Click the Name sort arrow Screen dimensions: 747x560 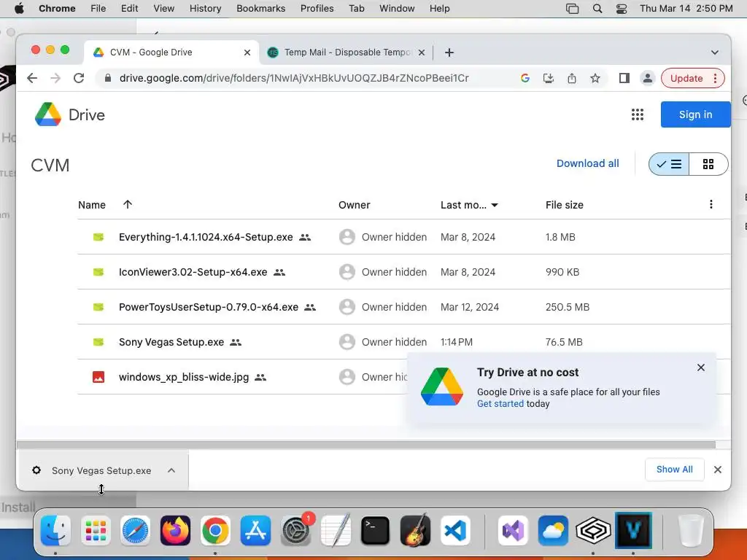tap(127, 204)
